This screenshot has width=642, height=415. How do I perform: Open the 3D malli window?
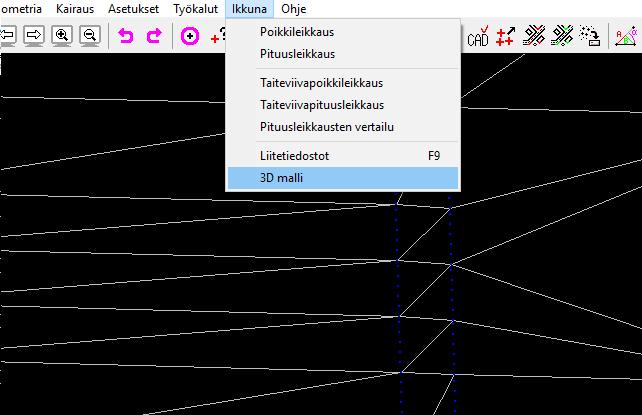pyautogui.click(x=343, y=178)
